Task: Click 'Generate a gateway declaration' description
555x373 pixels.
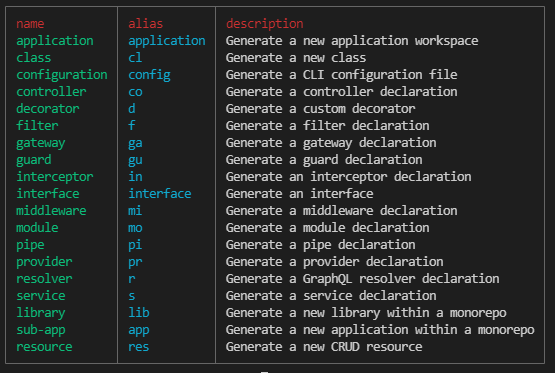Action: click(x=331, y=143)
